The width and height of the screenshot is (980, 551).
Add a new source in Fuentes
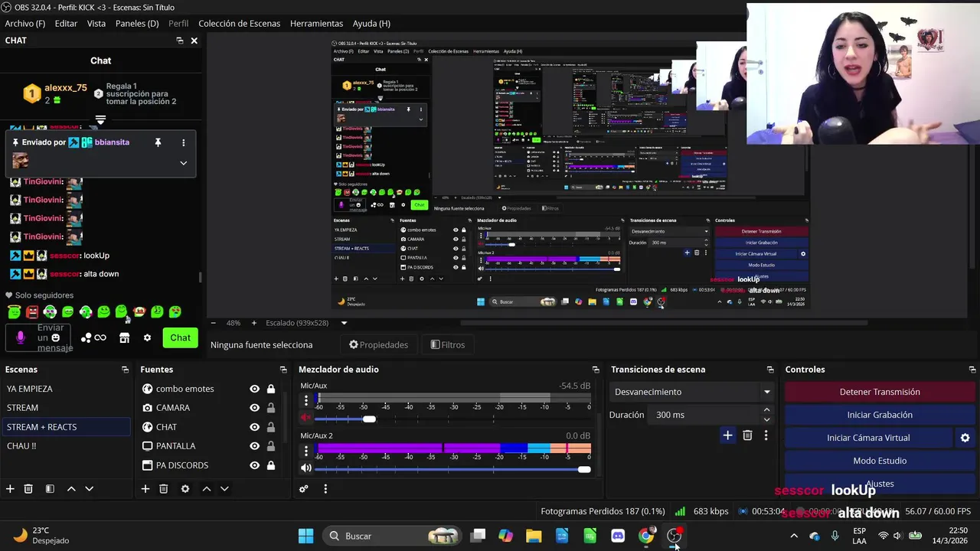tap(145, 488)
